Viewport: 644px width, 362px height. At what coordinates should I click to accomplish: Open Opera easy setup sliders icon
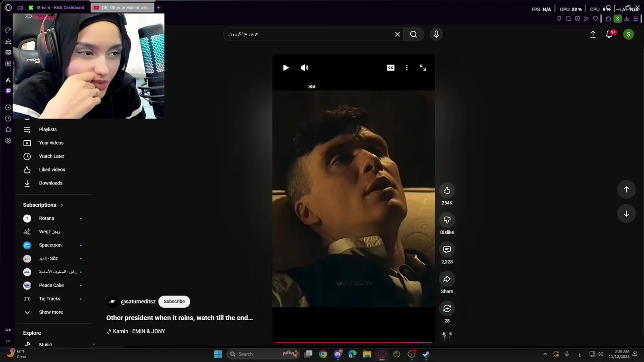(635, 19)
